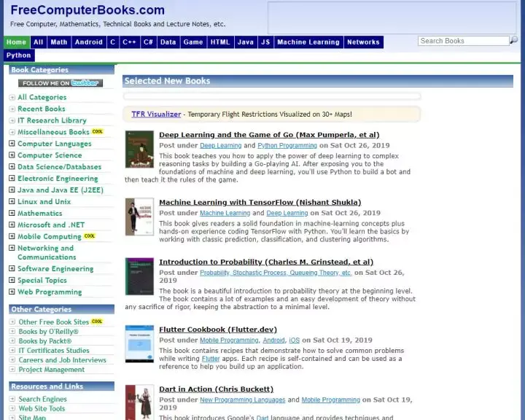Click arrow icon beside Search Engines
This screenshot has height=420, width=525.
tap(12, 399)
